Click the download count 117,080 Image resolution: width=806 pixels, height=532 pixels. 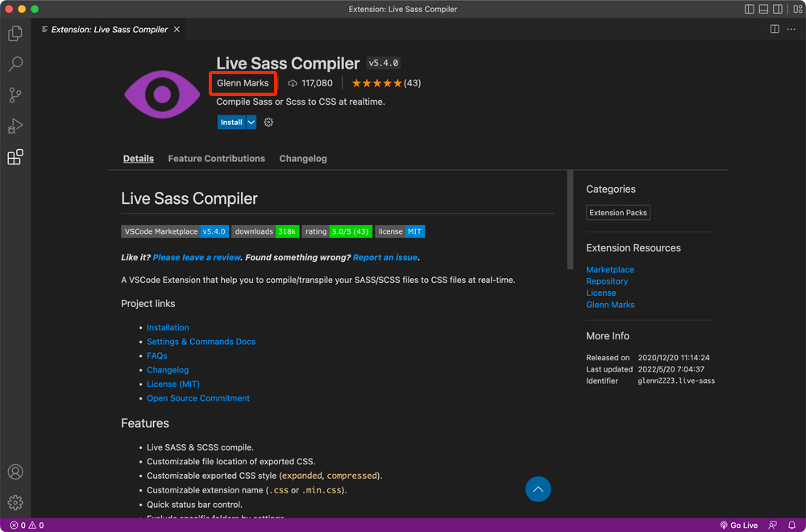pyautogui.click(x=310, y=83)
